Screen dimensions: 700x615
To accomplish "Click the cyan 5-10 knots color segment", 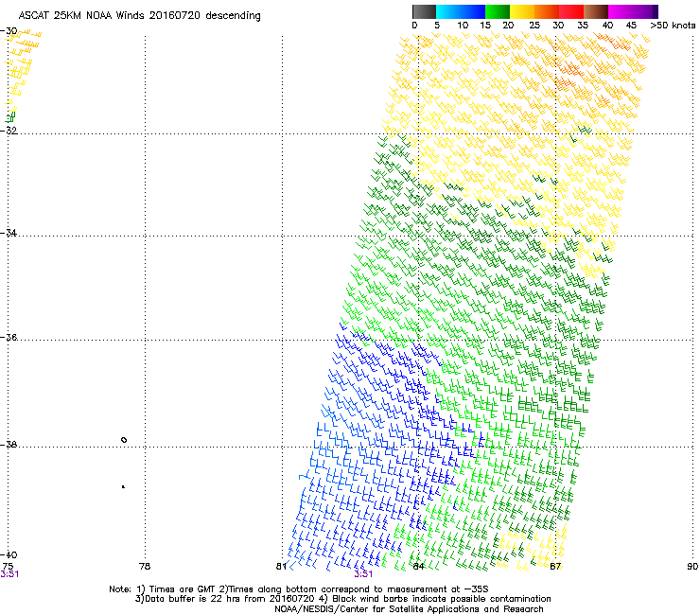I will click(448, 11).
